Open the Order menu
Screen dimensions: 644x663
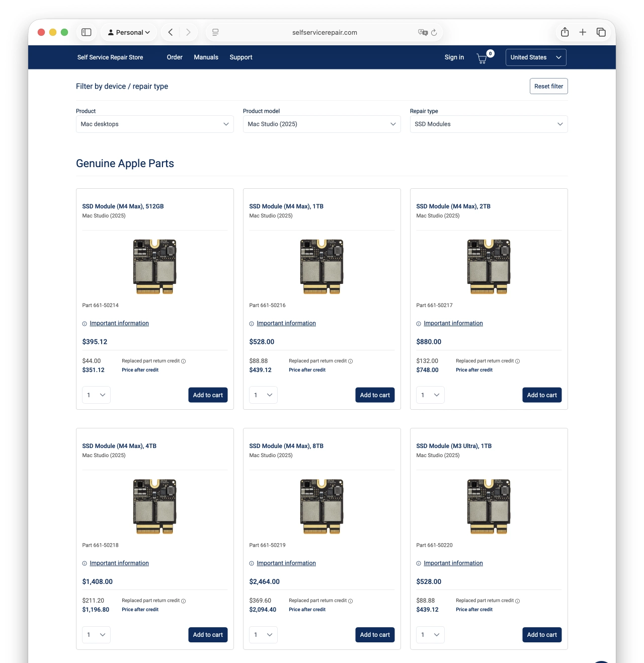pyautogui.click(x=175, y=57)
